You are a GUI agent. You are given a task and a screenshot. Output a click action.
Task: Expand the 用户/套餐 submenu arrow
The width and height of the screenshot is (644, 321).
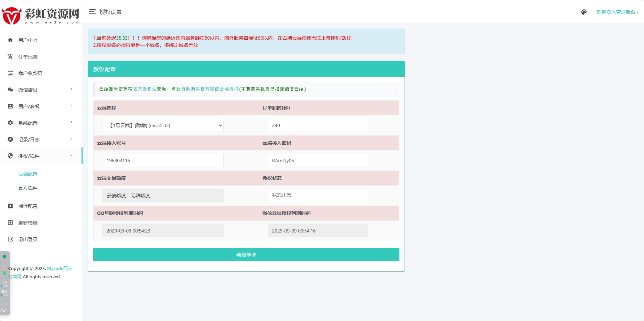(x=72, y=106)
